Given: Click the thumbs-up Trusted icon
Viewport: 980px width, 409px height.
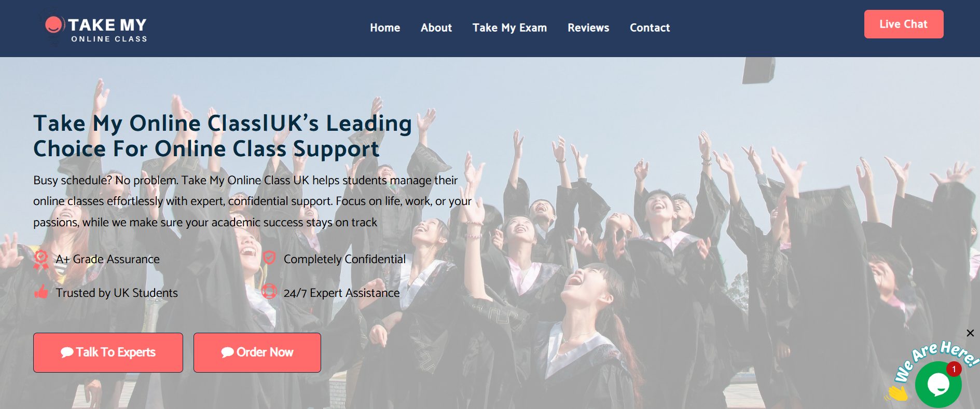Looking at the screenshot, I should [x=41, y=292].
